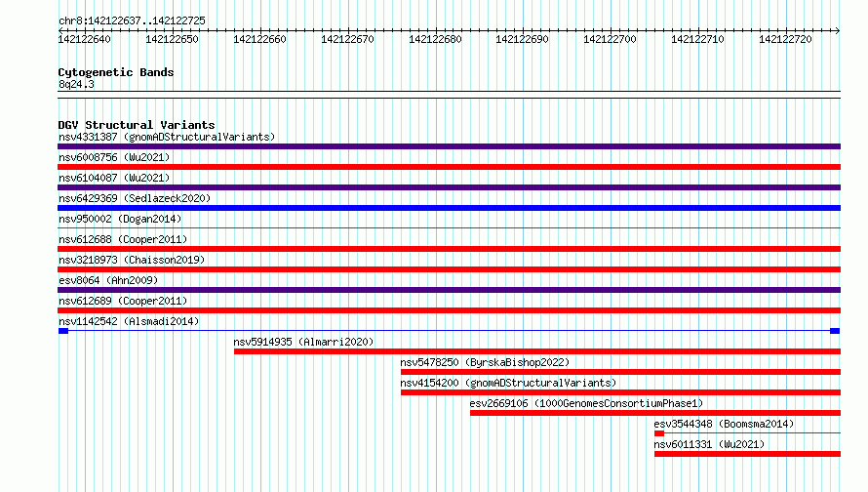Click ruler position 142122680
868x492 pixels.
click(435, 39)
